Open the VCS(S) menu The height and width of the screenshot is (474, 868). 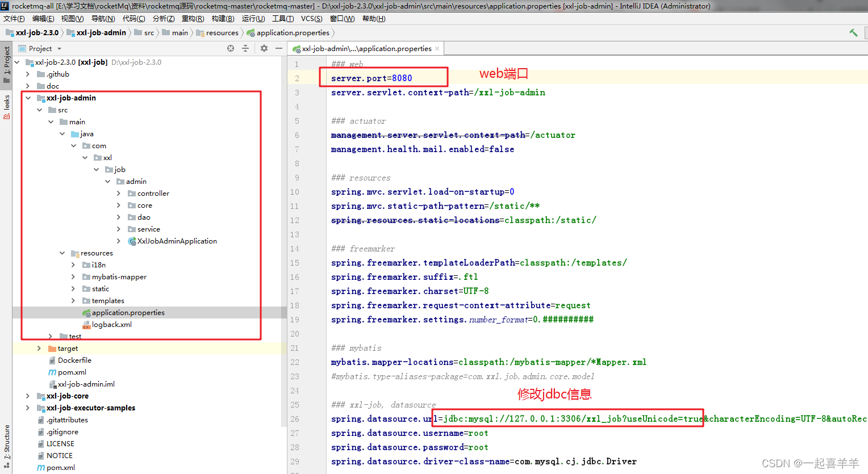312,19
